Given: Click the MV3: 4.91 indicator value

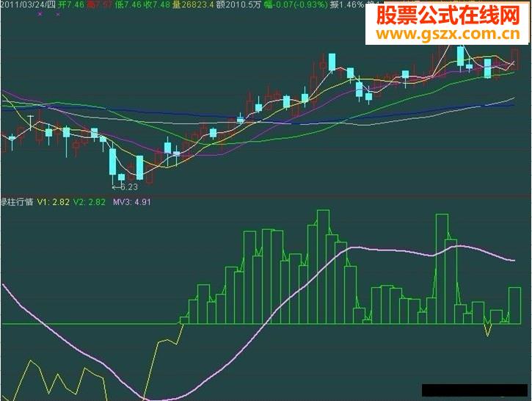Looking at the screenshot, I should (x=132, y=202).
